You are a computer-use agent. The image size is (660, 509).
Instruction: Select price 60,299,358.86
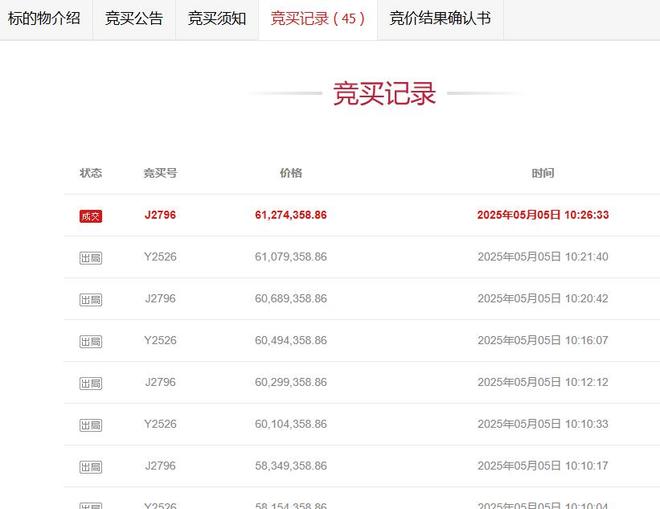[x=291, y=382]
